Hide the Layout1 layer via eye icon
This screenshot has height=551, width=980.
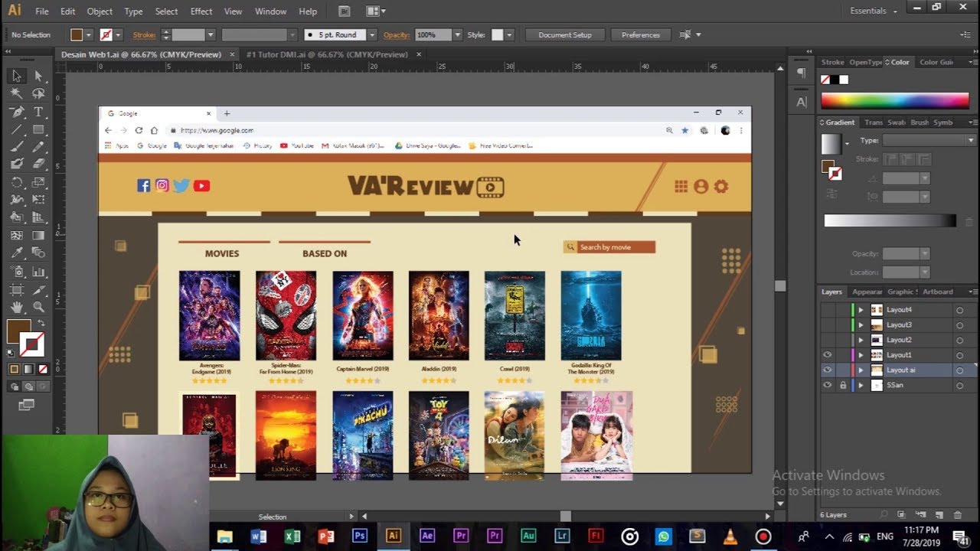827,355
